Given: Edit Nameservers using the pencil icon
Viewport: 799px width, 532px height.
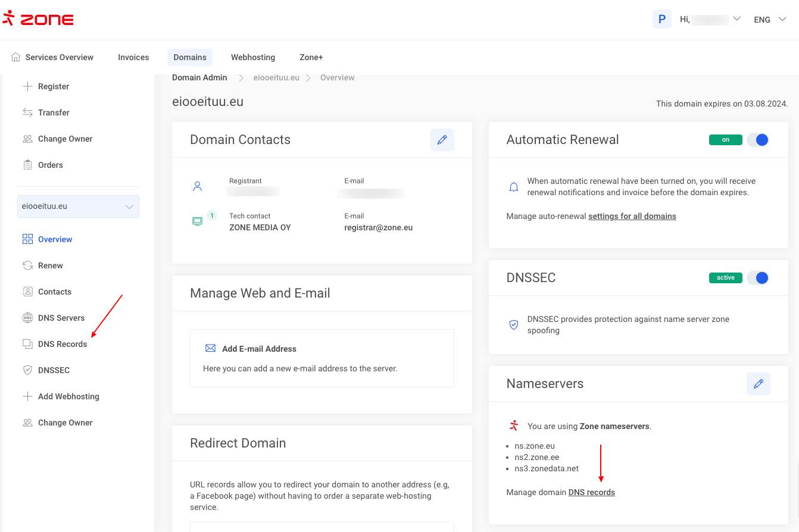Looking at the screenshot, I should pyautogui.click(x=758, y=384).
